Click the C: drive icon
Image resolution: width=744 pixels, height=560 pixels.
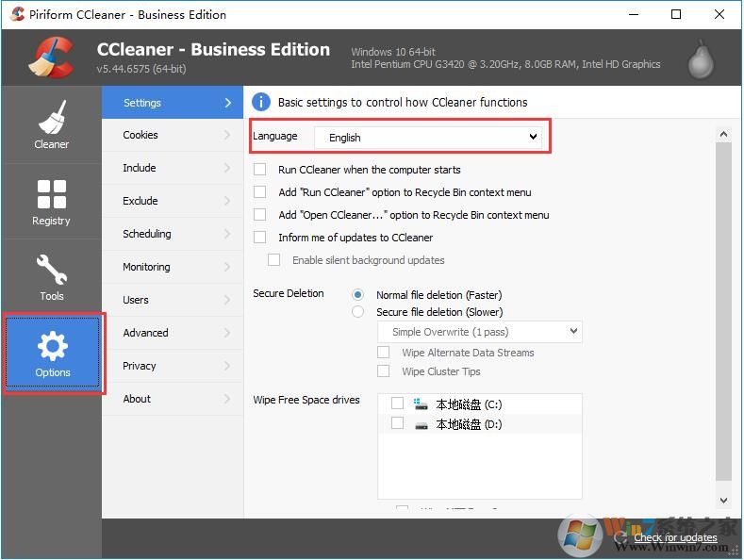pyautogui.click(x=421, y=404)
